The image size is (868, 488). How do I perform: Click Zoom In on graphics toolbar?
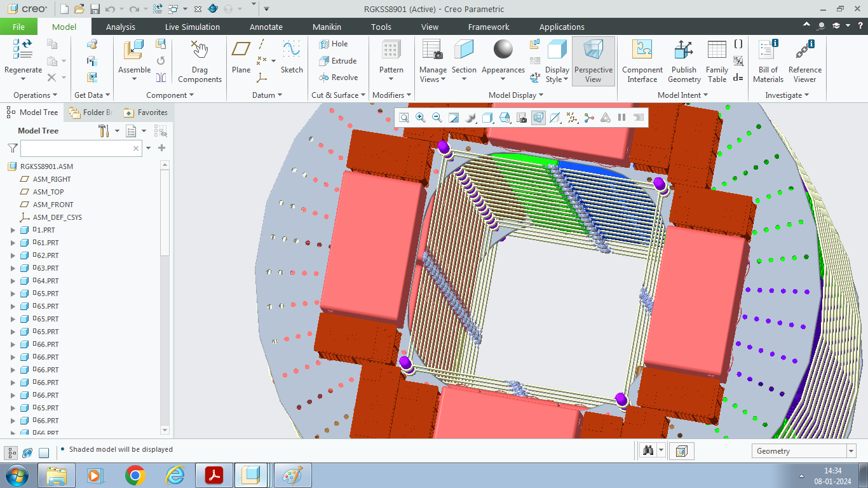point(421,118)
